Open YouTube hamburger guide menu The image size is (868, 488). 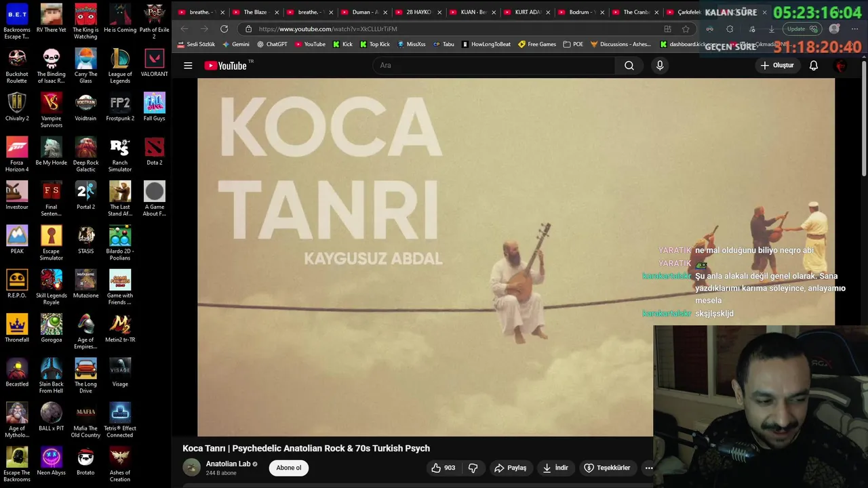click(x=188, y=66)
